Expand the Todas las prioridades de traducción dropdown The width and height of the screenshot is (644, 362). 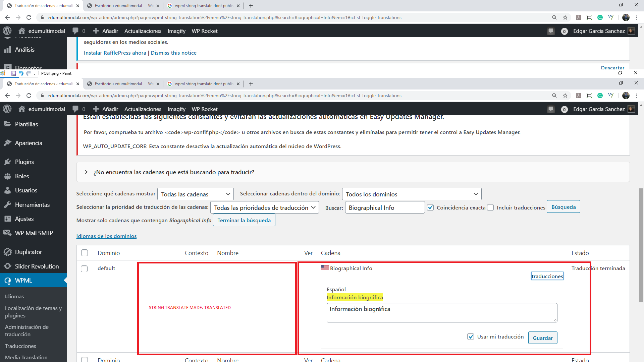coord(264,207)
